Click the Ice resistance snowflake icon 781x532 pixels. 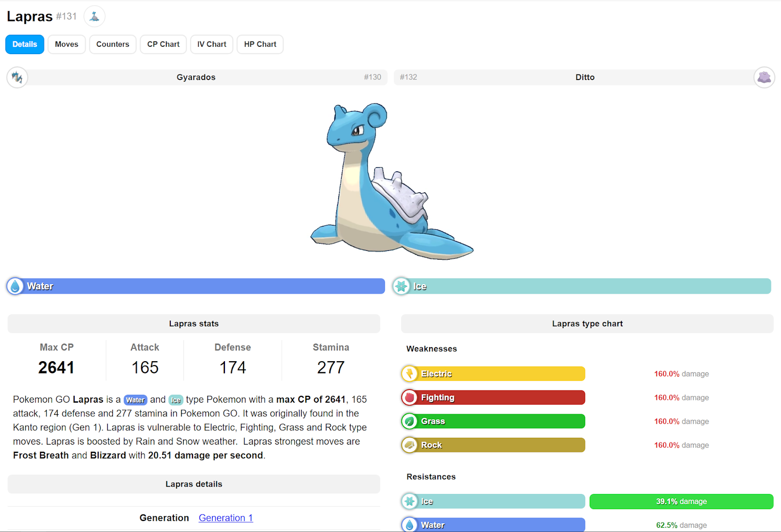pyautogui.click(x=410, y=501)
